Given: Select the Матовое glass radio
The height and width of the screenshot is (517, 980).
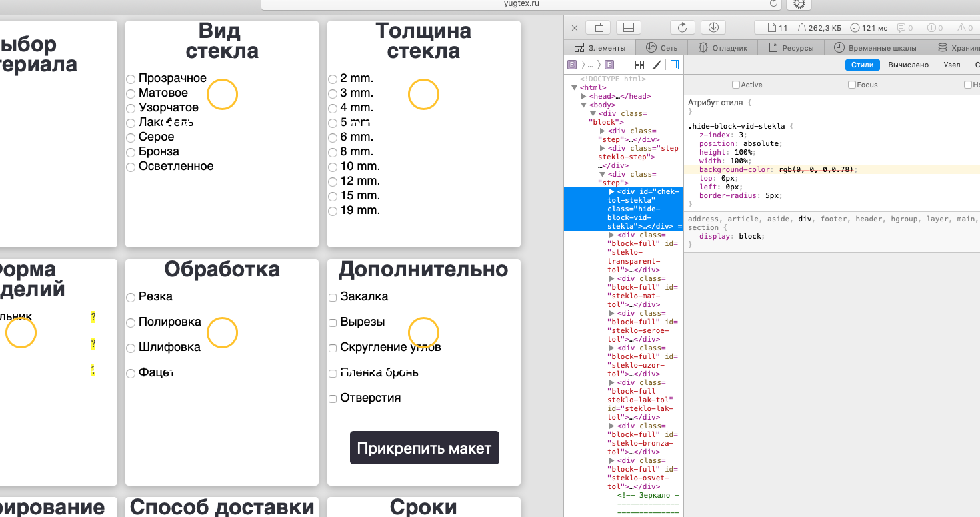Looking at the screenshot, I should pos(131,94).
